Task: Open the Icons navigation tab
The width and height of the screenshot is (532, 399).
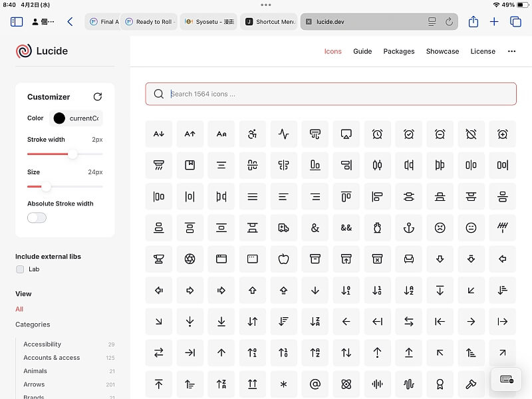Action: coord(333,51)
